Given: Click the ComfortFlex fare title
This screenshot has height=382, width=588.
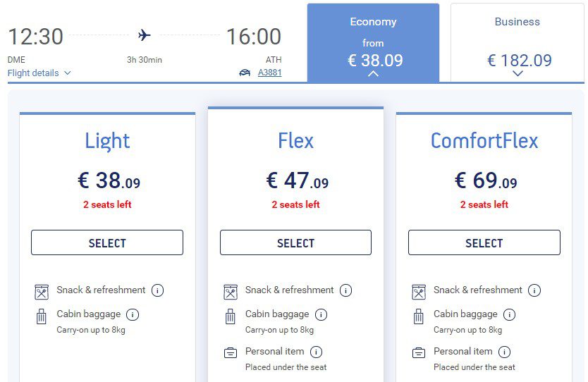Looking at the screenshot, I should pos(484,141).
